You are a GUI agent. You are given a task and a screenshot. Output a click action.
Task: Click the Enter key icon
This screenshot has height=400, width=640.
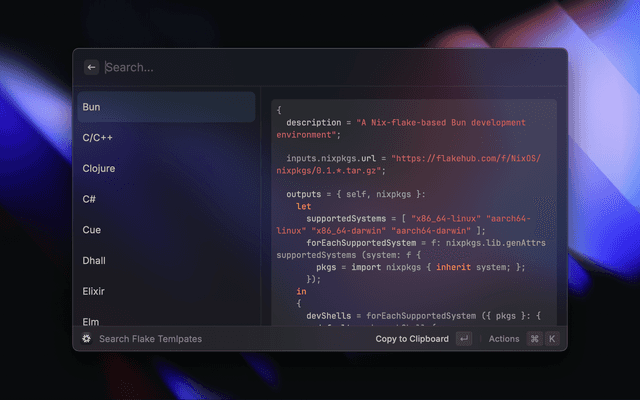pyautogui.click(x=464, y=339)
